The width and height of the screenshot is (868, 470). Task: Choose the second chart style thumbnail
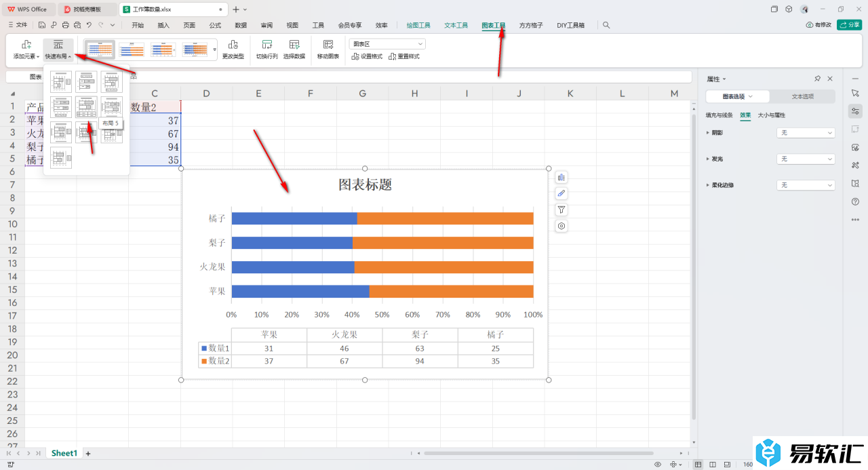point(132,50)
